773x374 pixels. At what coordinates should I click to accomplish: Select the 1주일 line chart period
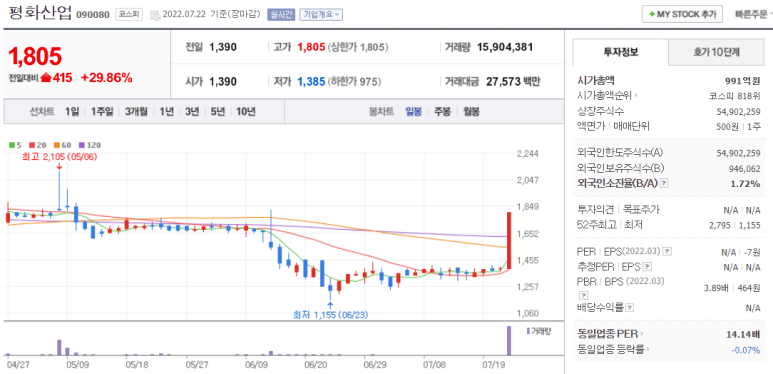(102, 111)
